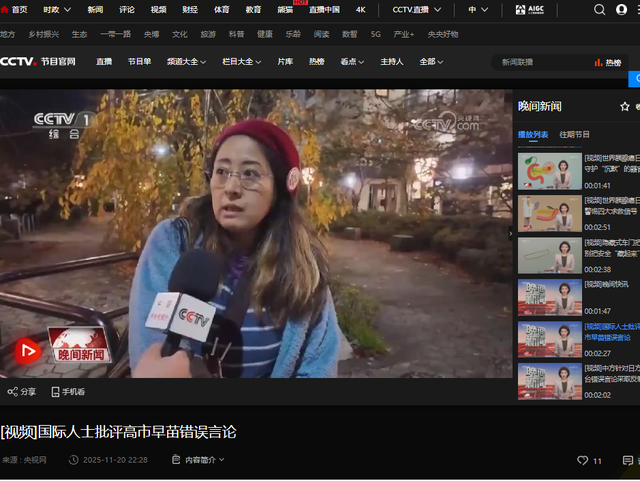Screen dimensions: 640x481
Task: Open the 财经 top menu item
Action: (190, 9)
